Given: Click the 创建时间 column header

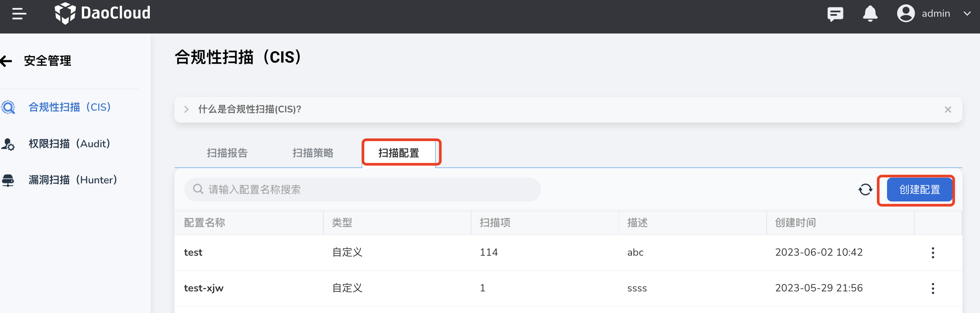Looking at the screenshot, I should pyautogui.click(x=795, y=223).
